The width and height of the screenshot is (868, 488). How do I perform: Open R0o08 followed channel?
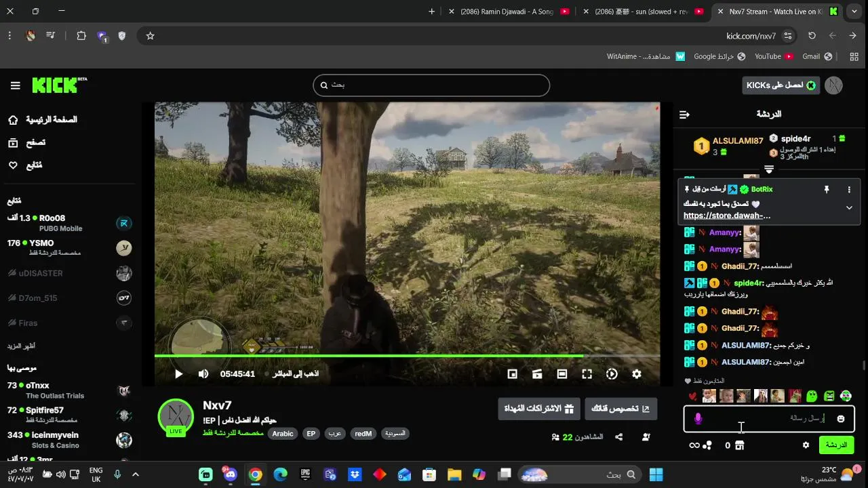tap(69, 223)
